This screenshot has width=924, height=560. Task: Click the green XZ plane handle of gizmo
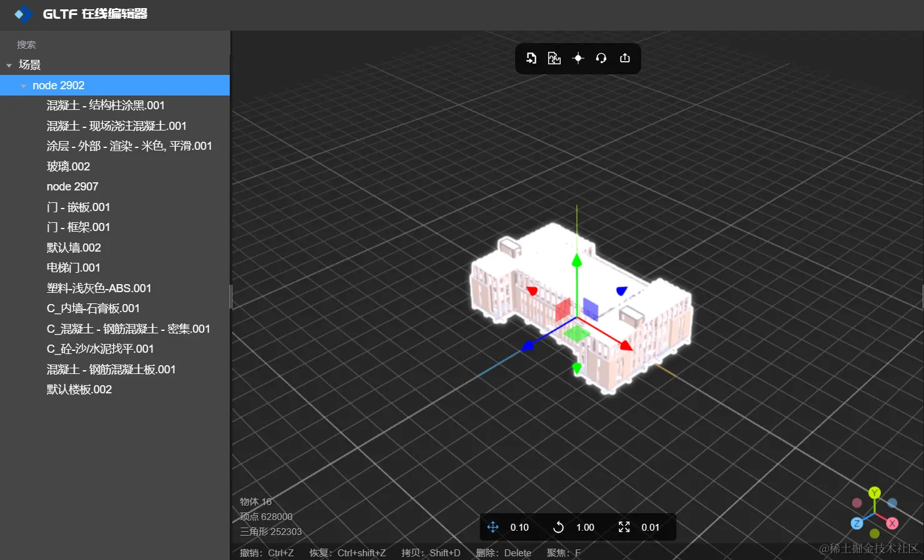coord(576,333)
